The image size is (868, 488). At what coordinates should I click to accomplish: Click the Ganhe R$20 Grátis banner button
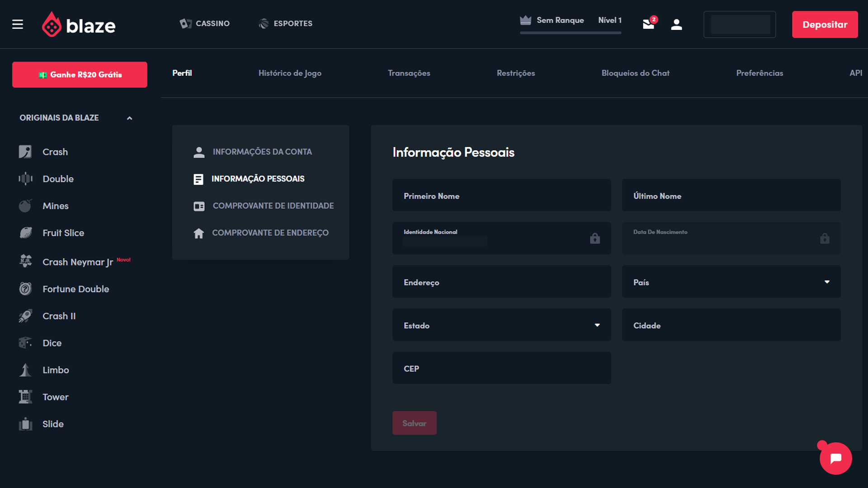pos(80,75)
